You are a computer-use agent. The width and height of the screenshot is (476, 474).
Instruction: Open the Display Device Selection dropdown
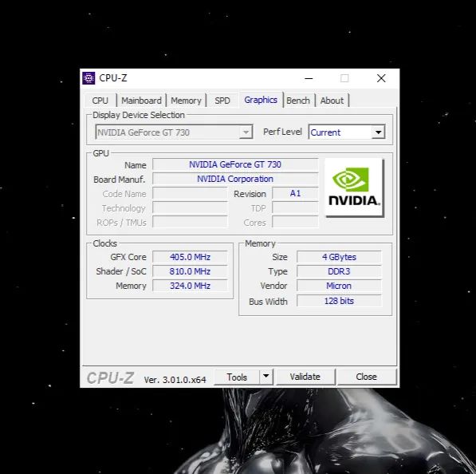(x=174, y=132)
